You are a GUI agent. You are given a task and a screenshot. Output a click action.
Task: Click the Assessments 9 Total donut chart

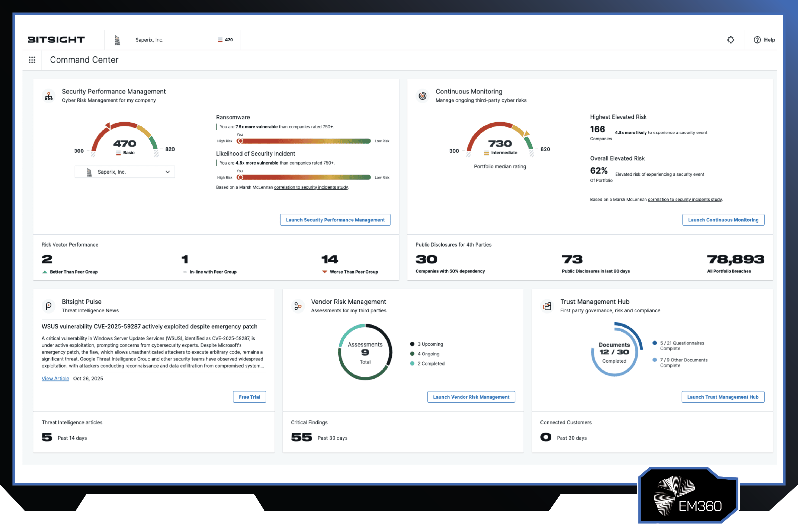coord(365,352)
